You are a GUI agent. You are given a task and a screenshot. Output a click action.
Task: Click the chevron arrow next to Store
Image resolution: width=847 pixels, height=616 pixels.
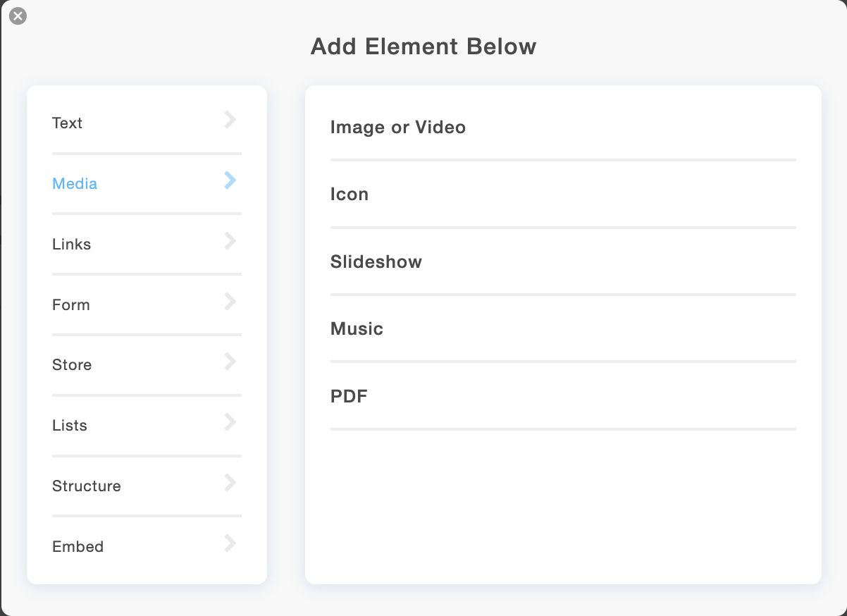pos(230,362)
